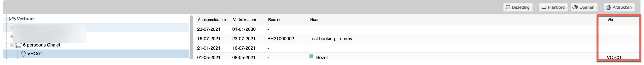The image size is (644, 65).
Task: Expand the second blurred tree item
Action: pyautogui.click(x=12, y=37)
